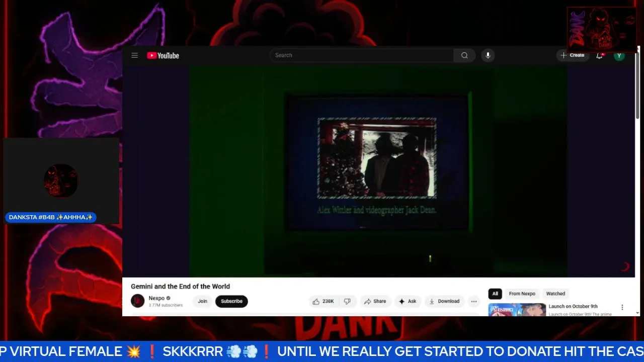Open more actions three-dot menu
Image resolution: width=644 pixels, height=362 pixels.
(x=474, y=301)
